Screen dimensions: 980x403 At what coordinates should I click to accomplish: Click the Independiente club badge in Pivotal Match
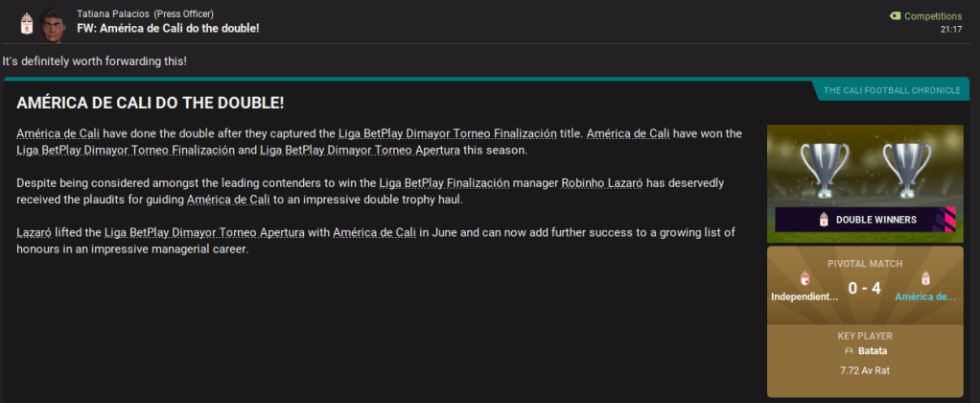coord(805,279)
